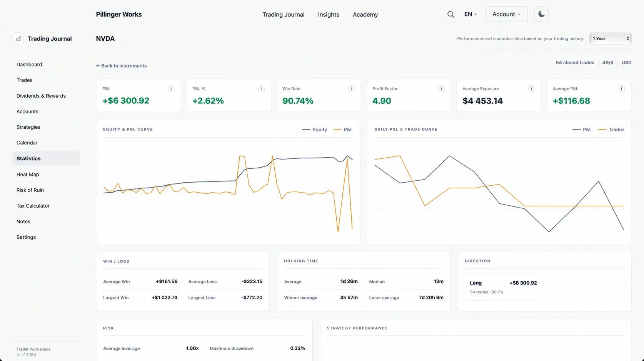This screenshot has width=644, height=361.
Task: Click Maximum drawdown value 0.32%
Action: (x=298, y=348)
